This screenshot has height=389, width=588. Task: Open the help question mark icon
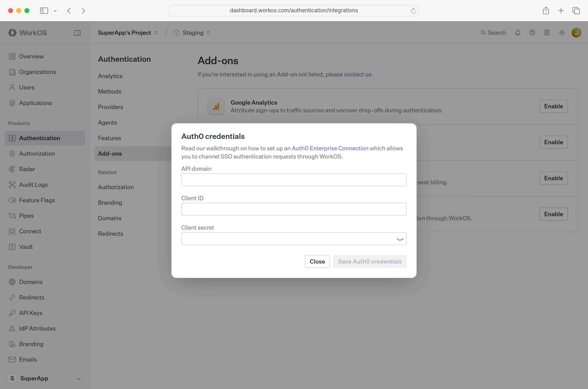532,33
